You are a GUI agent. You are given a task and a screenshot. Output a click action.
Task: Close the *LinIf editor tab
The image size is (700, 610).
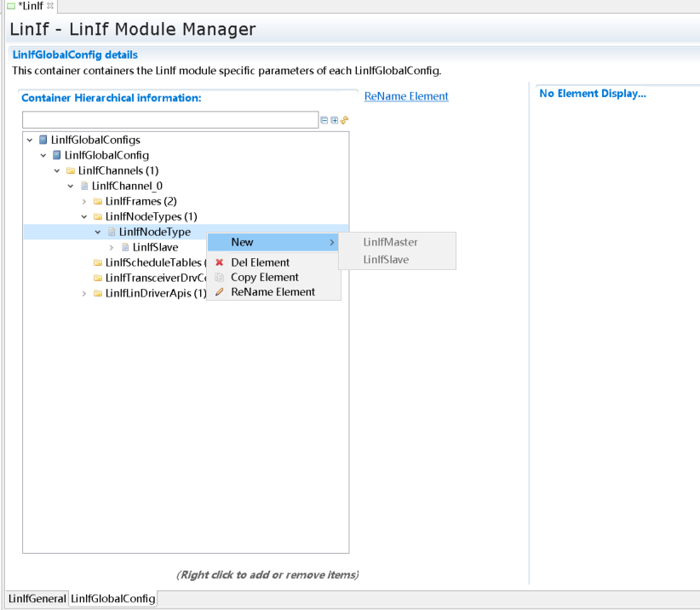point(49,6)
